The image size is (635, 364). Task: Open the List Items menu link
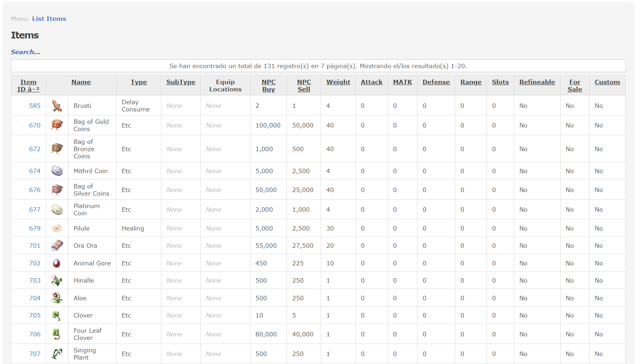(x=49, y=18)
